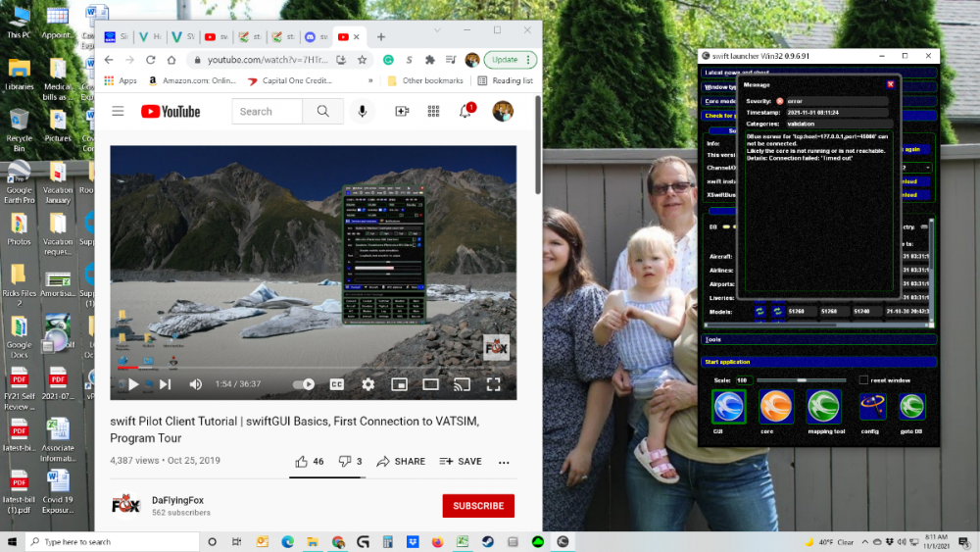Image resolution: width=980 pixels, height=552 pixels.
Task: Check the reset window checkbox
Action: click(x=863, y=379)
